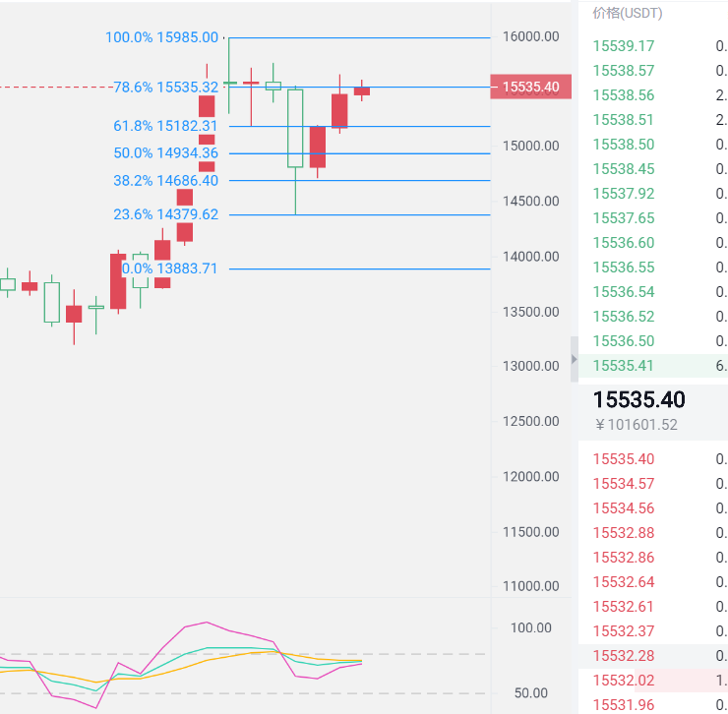Viewport: 728px width, 714px height.
Task: Collapse the order book side panel arrow
Action: 575,359
